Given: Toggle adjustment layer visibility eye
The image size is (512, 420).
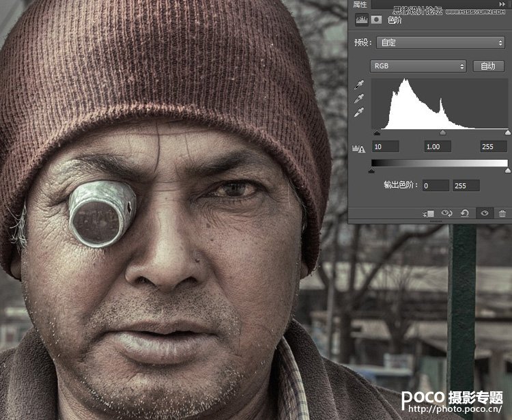Looking at the screenshot, I should [x=484, y=214].
